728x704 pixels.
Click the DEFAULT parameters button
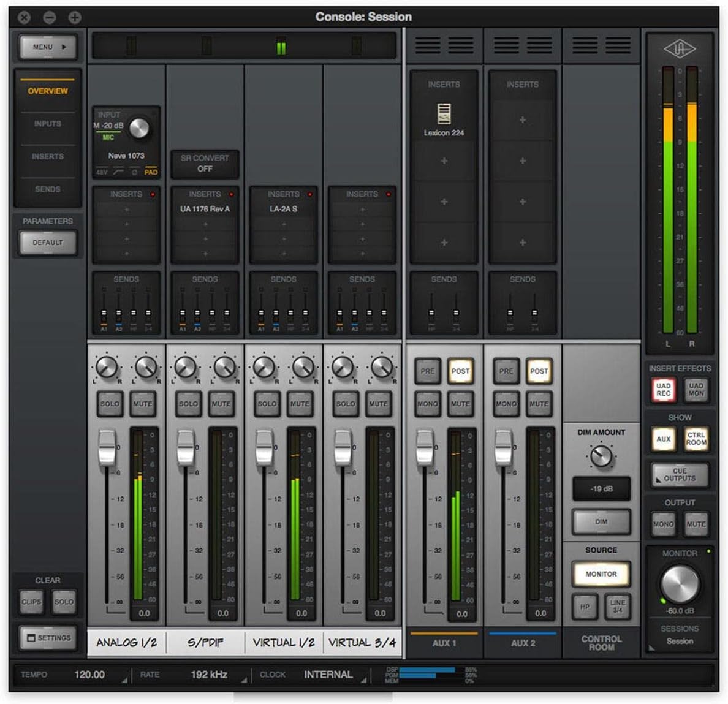click(x=48, y=242)
